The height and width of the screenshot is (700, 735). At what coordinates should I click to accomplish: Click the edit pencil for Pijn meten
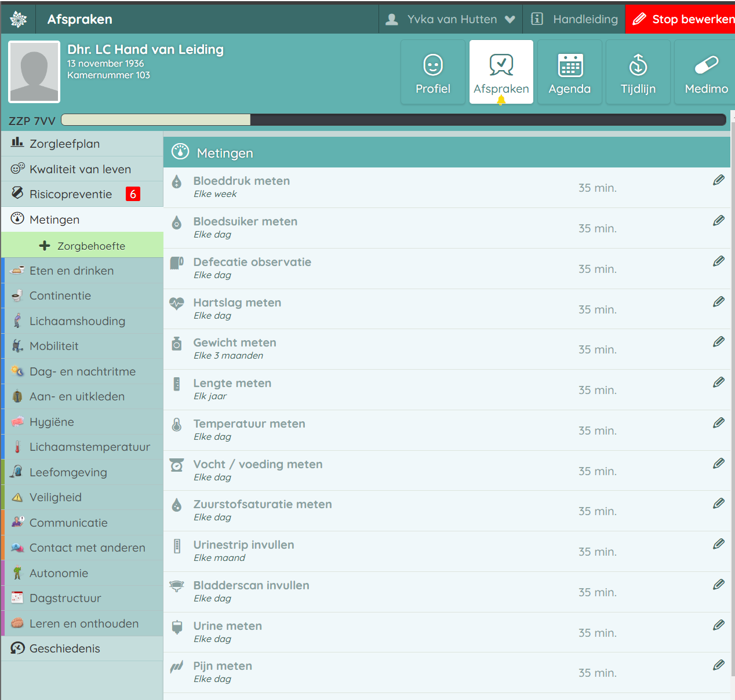tap(718, 665)
